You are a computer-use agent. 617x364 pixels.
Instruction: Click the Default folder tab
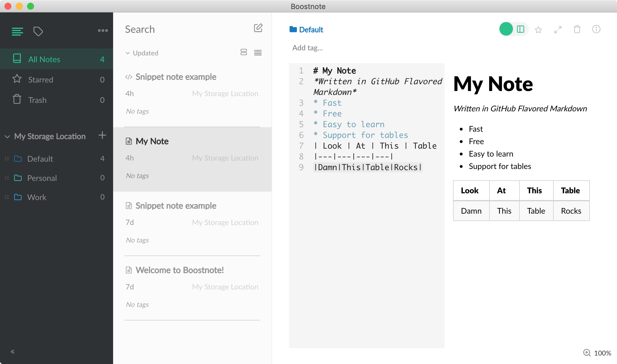pos(40,158)
